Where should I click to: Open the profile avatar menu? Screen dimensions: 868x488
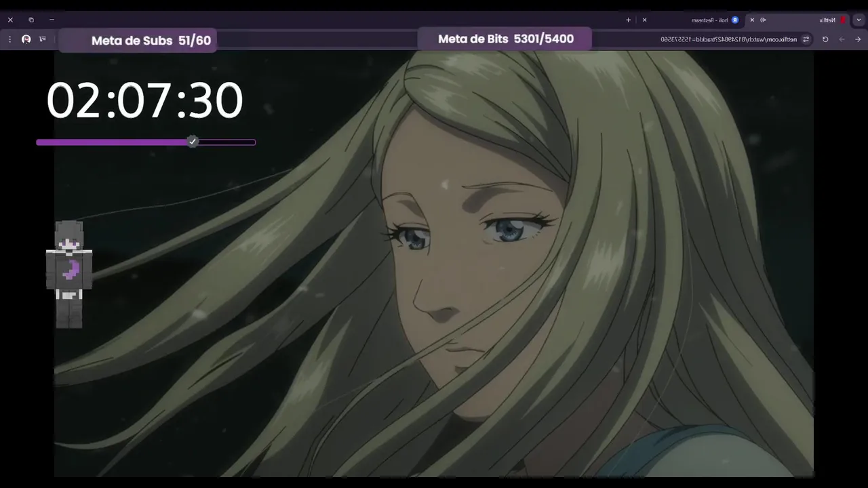coord(26,39)
